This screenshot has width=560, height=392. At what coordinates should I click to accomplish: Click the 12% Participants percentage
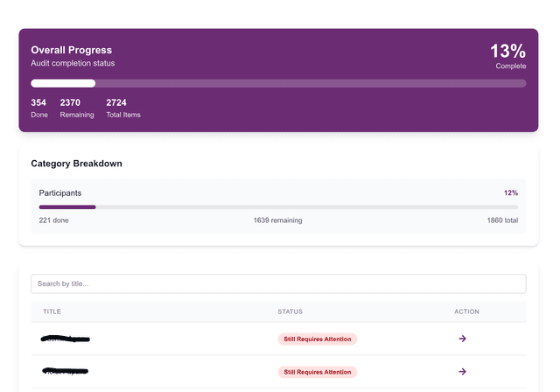[510, 192]
